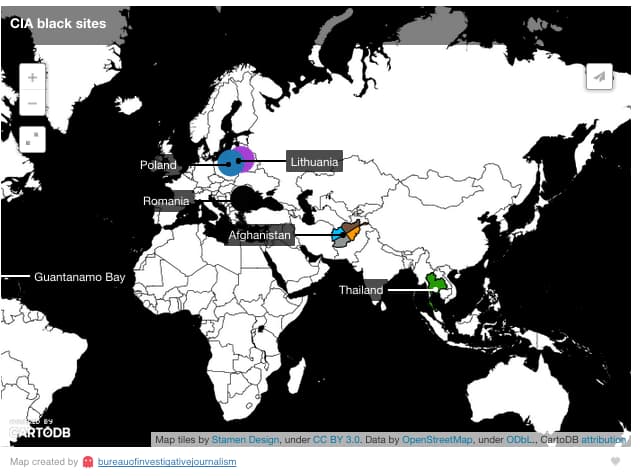
Task: Select the Poland map label
Action: click(158, 165)
